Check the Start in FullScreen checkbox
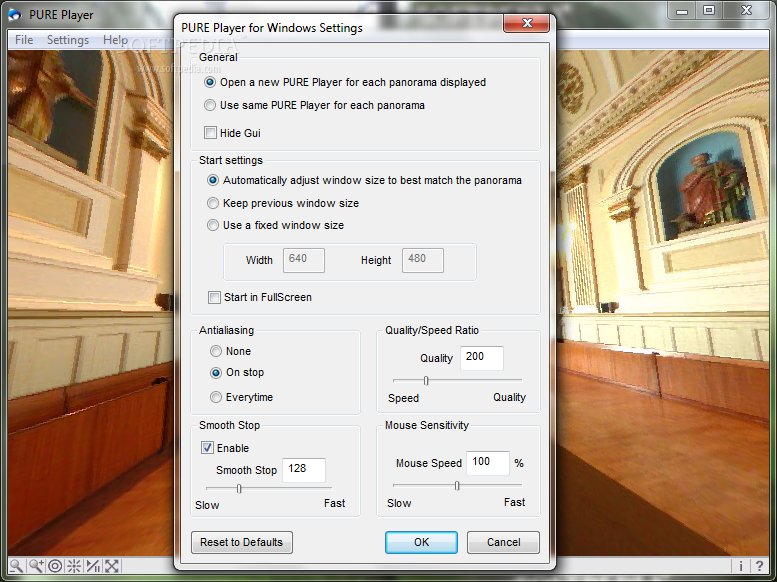Screen dimensions: 777x582 214,297
